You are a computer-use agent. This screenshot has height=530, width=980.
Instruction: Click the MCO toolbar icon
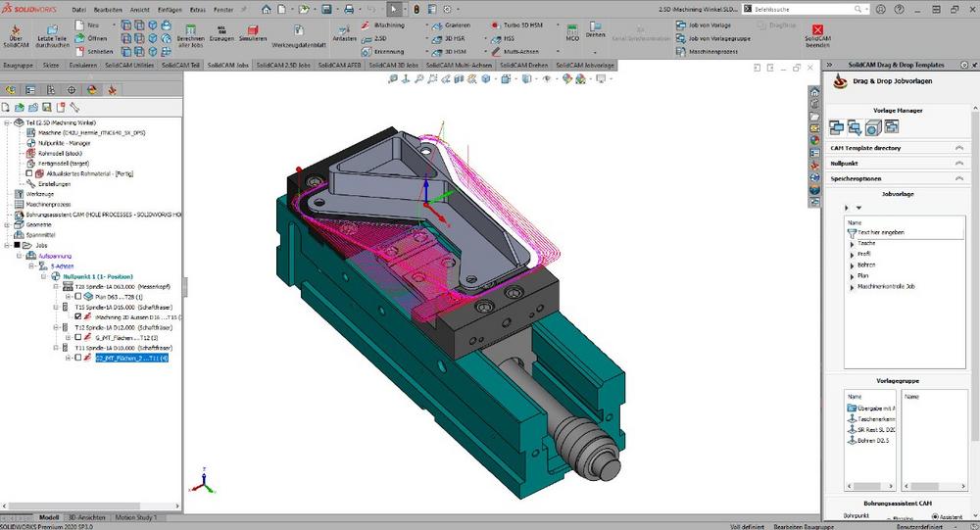(x=572, y=35)
